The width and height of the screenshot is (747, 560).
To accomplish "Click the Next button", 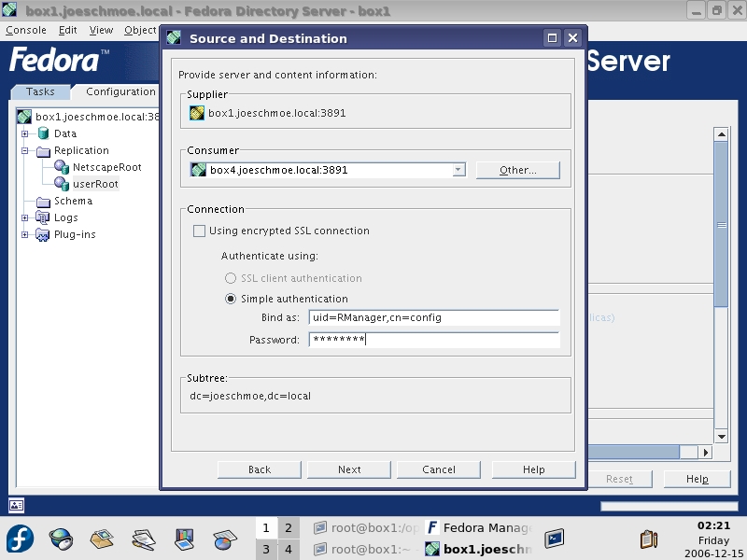I will [x=349, y=469].
